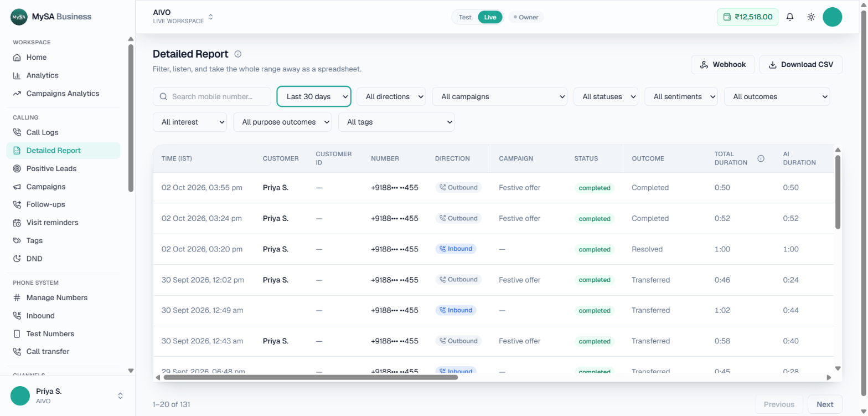Image resolution: width=868 pixels, height=416 pixels.
Task: Expand the All interest dropdown
Action: (x=190, y=122)
